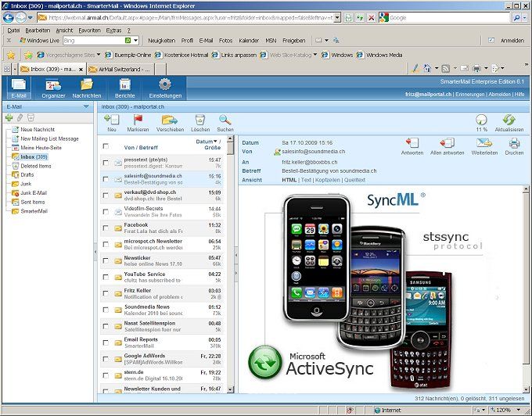Click the sender add-contact icon

(x=277, y=152)
